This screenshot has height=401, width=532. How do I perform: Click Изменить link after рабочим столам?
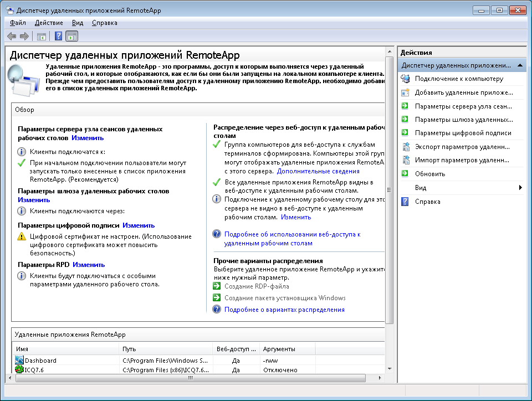tap(296, 217)
